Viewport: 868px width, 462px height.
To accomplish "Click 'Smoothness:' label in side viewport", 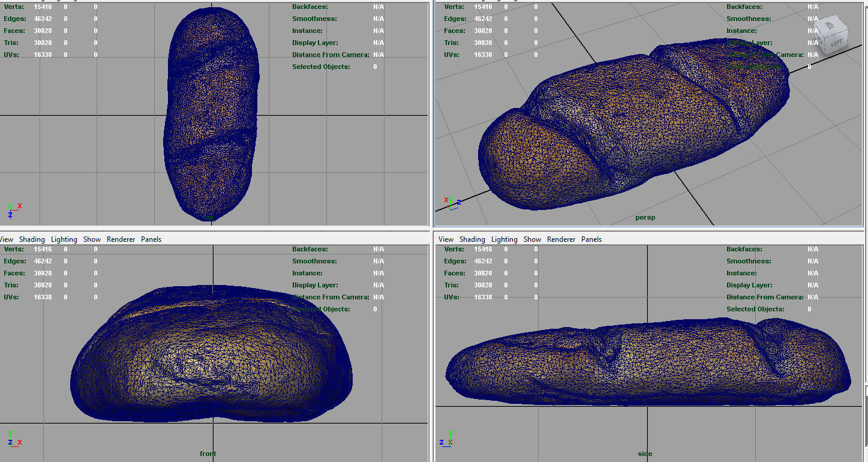I will click(747, 261).
